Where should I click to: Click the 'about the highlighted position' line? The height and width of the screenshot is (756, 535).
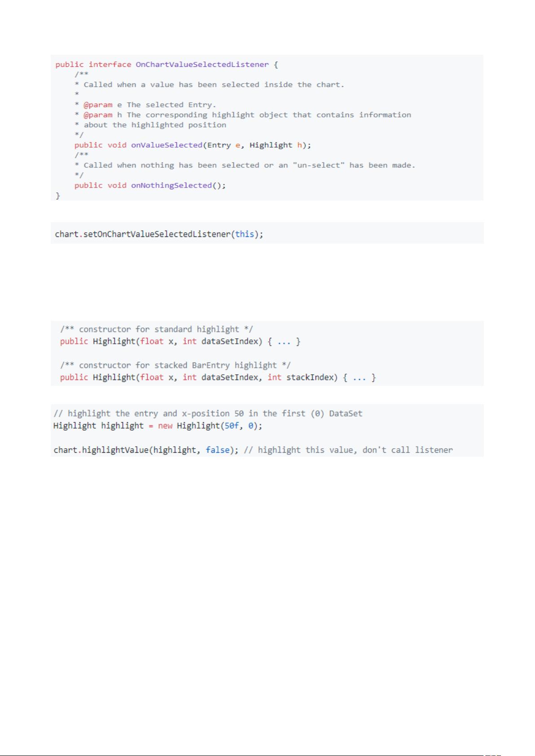(150, 125)
